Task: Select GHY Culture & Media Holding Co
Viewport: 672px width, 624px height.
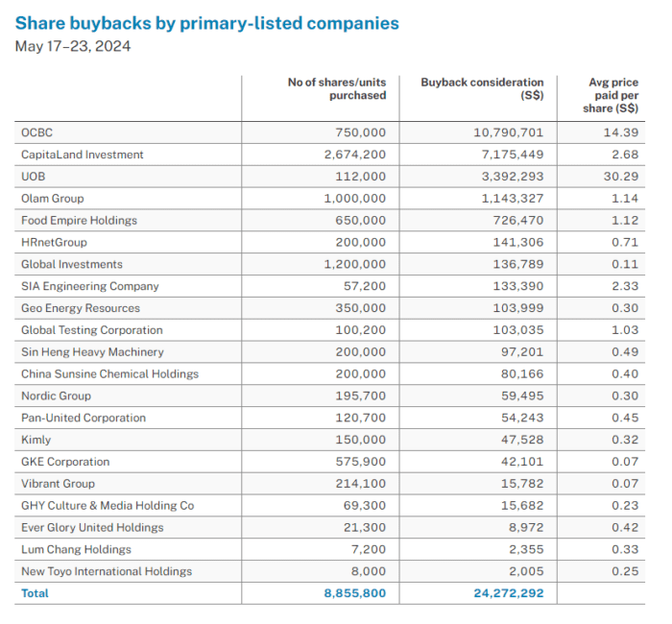Action: coord(108,506)
